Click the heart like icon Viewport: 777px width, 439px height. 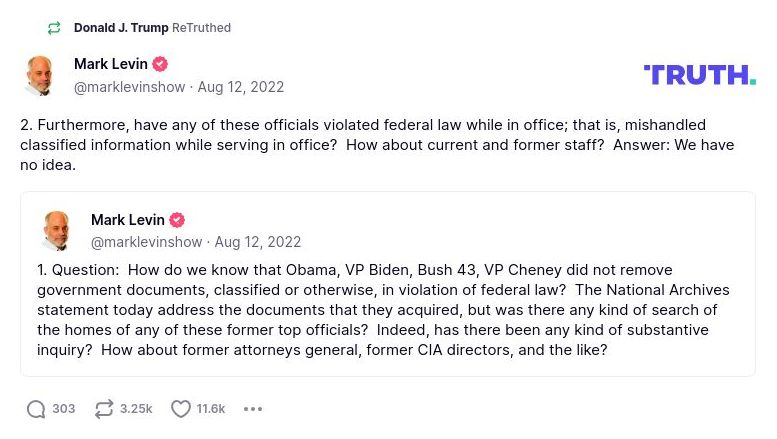(x=180, y=409)
